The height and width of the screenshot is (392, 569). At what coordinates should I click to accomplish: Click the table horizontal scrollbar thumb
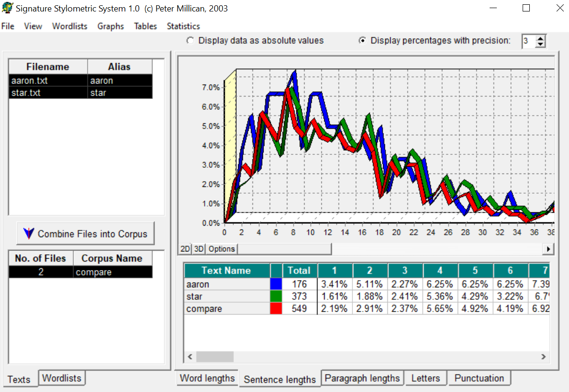(x=215, y=357)
